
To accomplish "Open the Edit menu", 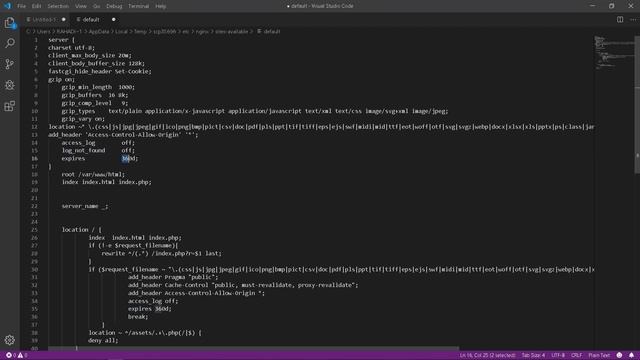I will click(x=37, y=6).
